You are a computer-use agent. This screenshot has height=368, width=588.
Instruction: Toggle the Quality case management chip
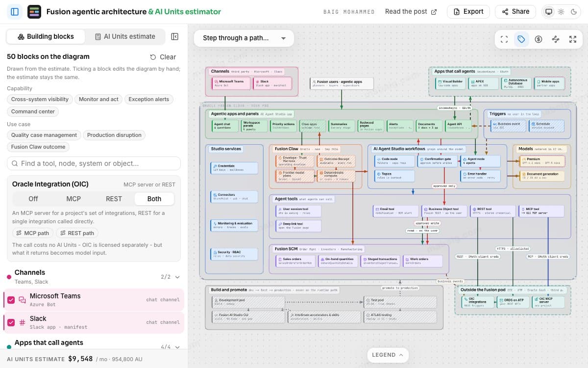[x=44, y=135]
